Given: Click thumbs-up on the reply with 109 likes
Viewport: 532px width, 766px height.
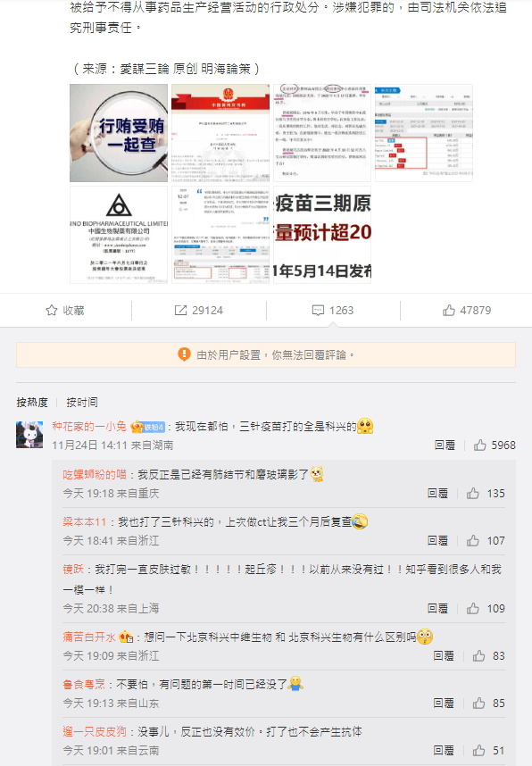Looking at the screenshot, I should (473, 608).
